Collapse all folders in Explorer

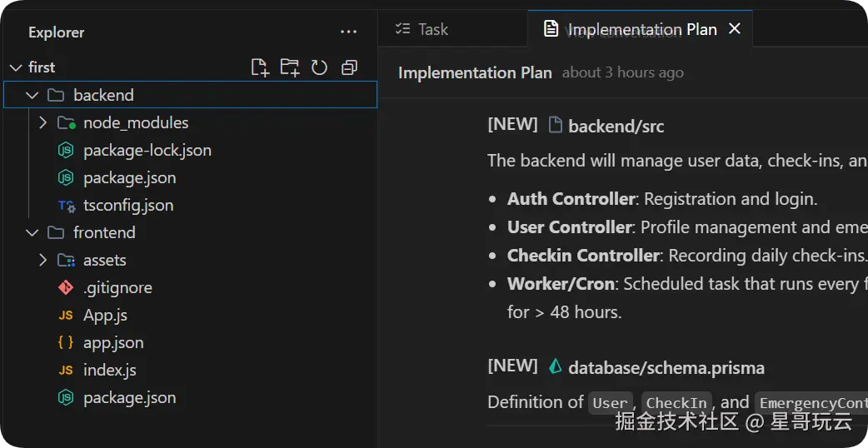click(x=349, y=67)
